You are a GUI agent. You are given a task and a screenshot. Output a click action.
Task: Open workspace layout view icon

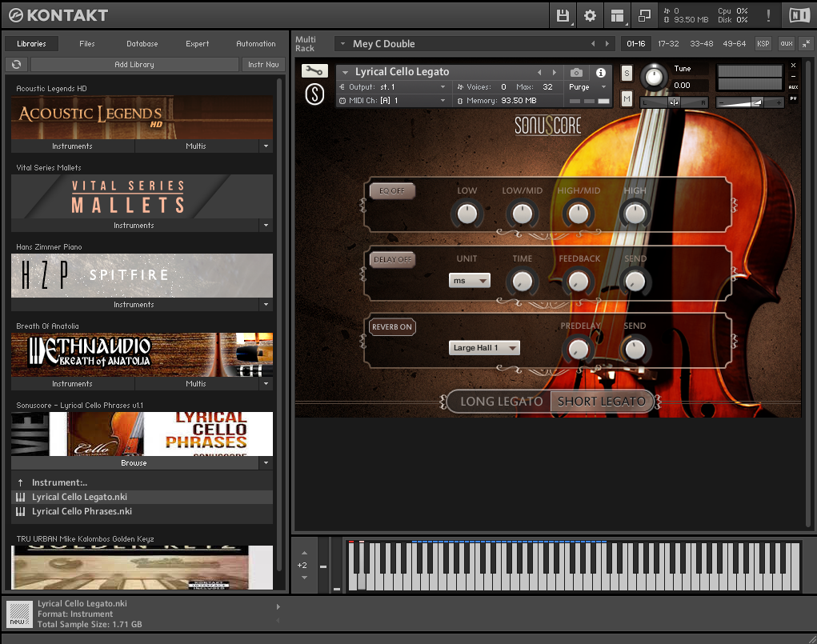(x=617, y=16)
